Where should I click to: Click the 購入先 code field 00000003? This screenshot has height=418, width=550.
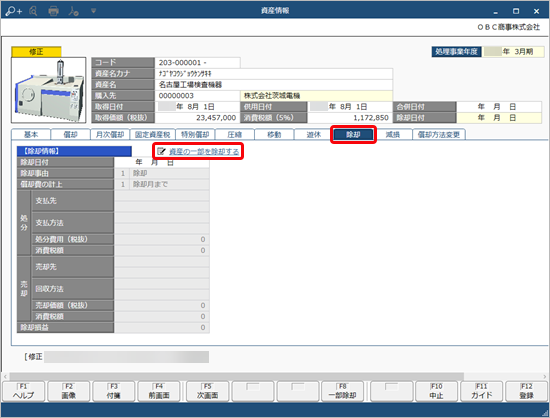click(197, 96)
